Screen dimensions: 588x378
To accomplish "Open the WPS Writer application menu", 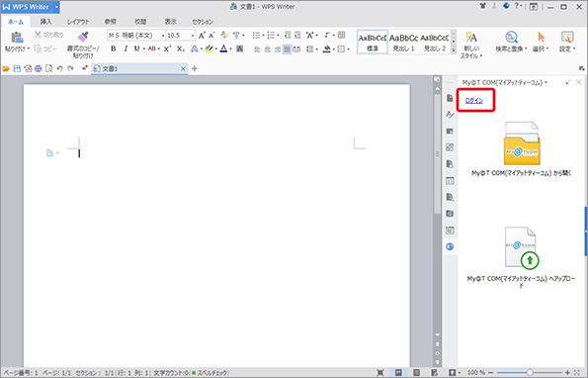I will 31,7.
